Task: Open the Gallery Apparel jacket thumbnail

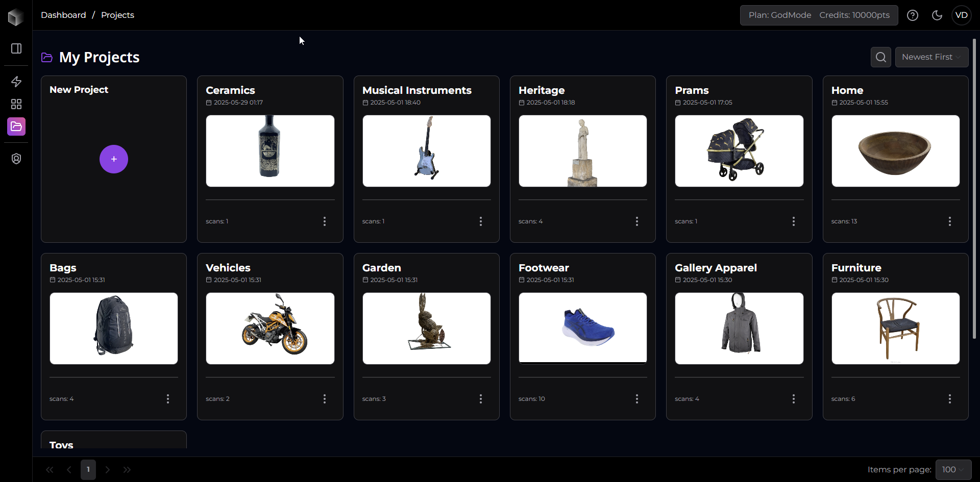Action: (x=739, y=328)
